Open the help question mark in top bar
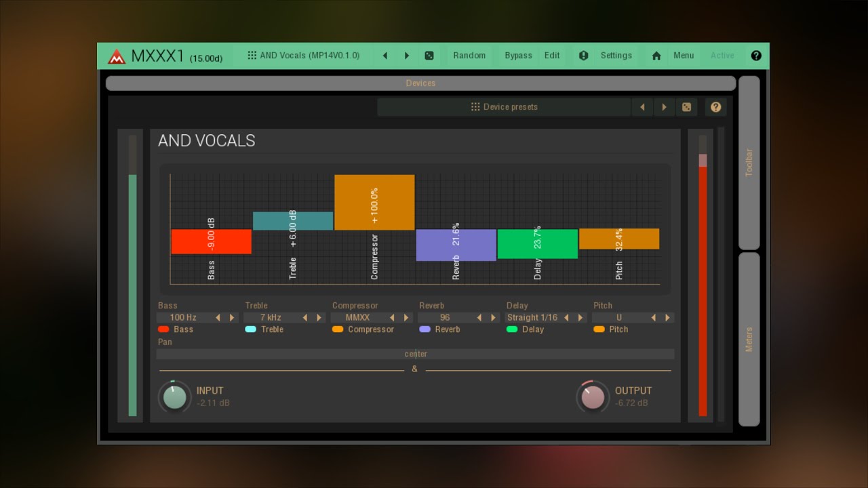 pos(756,56)
